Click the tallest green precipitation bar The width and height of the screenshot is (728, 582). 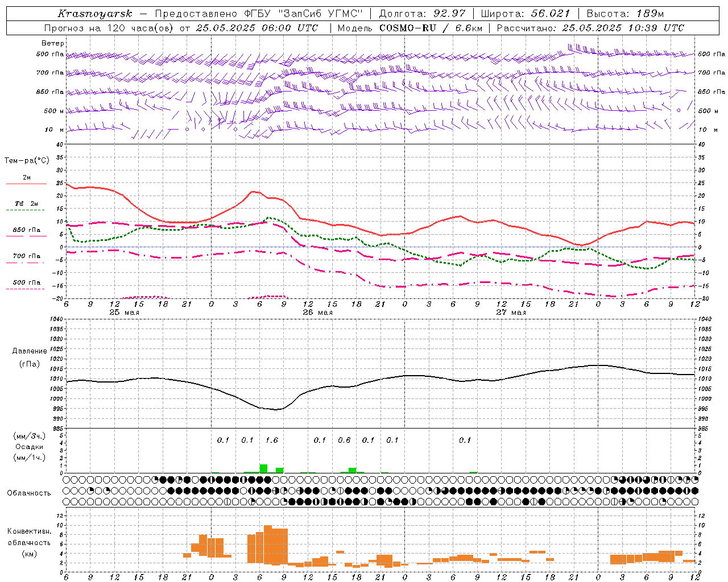(263, 468)
